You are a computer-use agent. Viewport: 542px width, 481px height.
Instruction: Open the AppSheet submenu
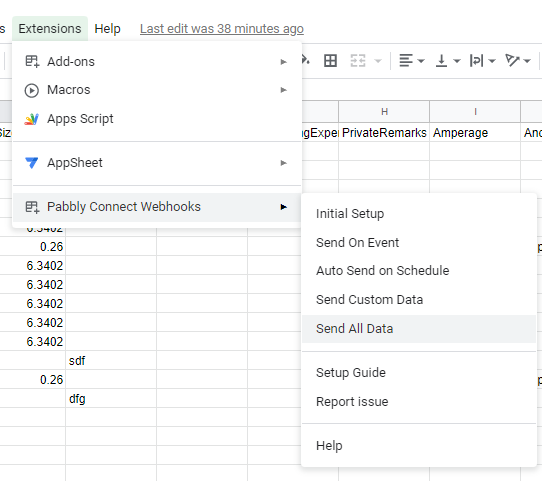157,163
